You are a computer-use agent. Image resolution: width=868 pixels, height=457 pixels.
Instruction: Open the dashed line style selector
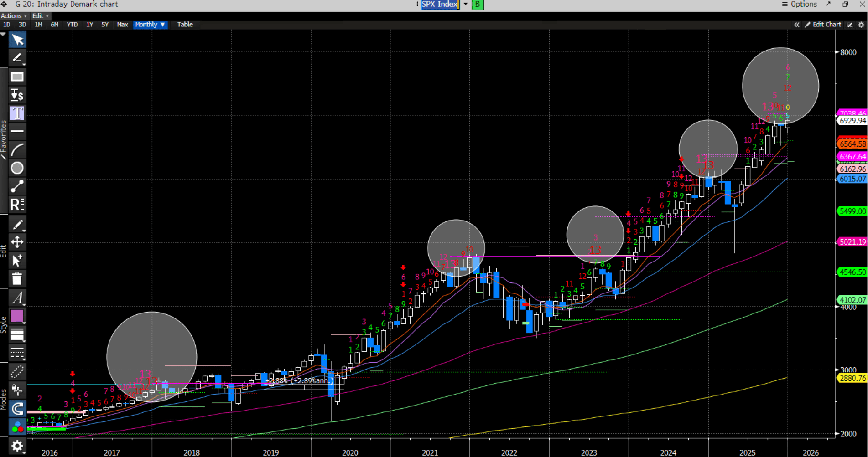click(17, 353)
